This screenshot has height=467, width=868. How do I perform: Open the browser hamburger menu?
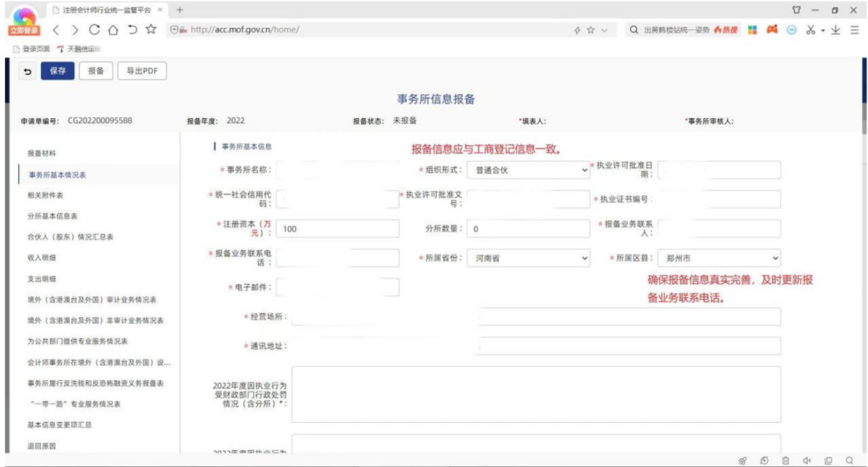(854, 30)
